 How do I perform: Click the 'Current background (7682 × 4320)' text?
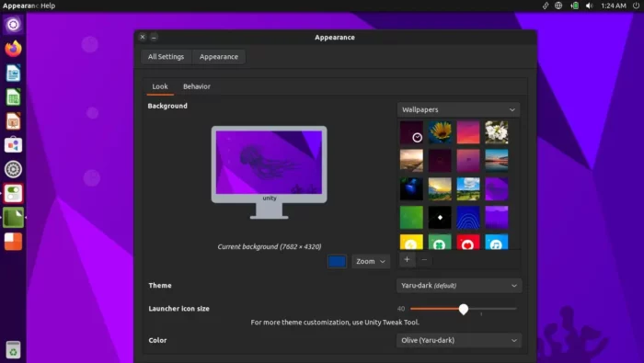tap(270, 247)
